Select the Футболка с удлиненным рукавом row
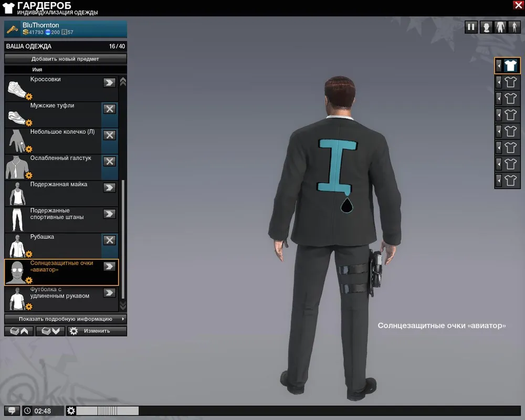Viewport: 525px width, 420px height. coord(61,298)
